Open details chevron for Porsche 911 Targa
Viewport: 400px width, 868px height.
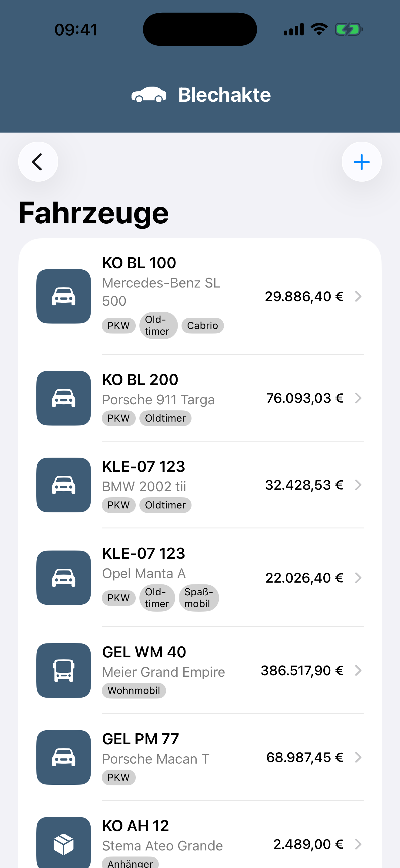358,398
